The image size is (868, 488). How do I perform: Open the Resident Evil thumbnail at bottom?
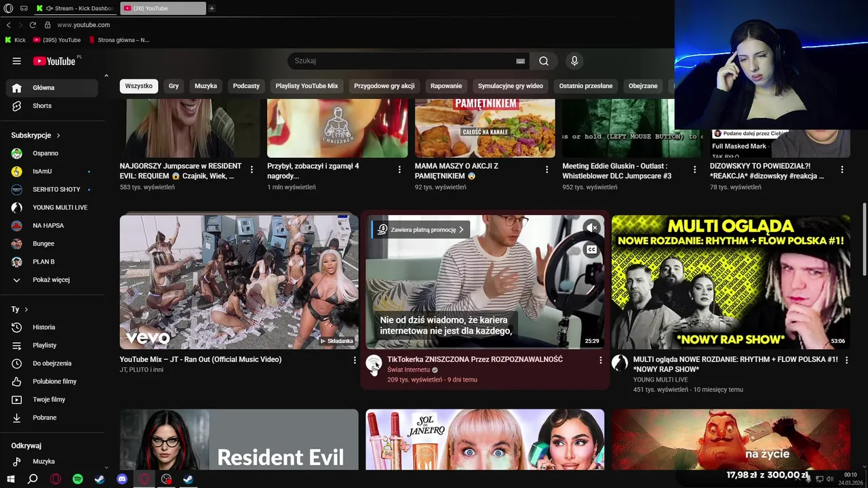[239, 439]
